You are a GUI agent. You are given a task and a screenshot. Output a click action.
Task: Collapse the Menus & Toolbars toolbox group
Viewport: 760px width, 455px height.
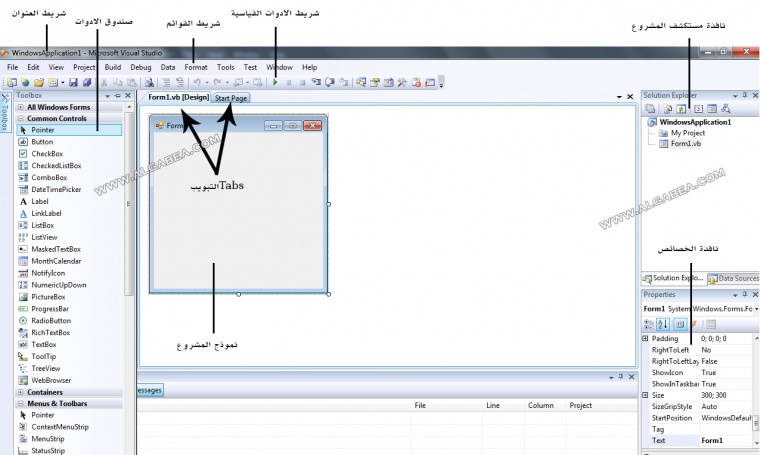point(21,404)
